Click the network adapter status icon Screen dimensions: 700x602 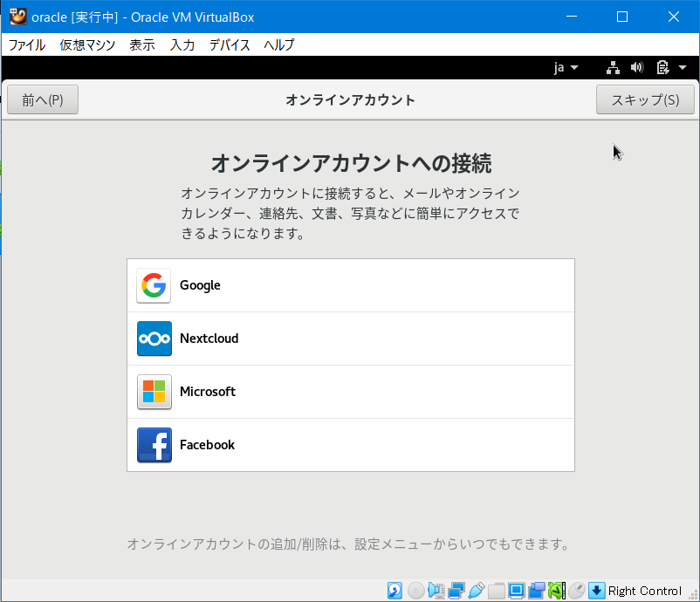(x=456, y=590)
